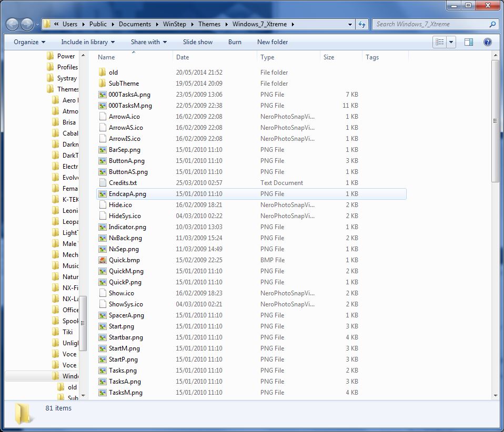Click the Change your view icon
The height and width of the screenshot is (432, 504).
pyautogui.click(x=440, y=42)
